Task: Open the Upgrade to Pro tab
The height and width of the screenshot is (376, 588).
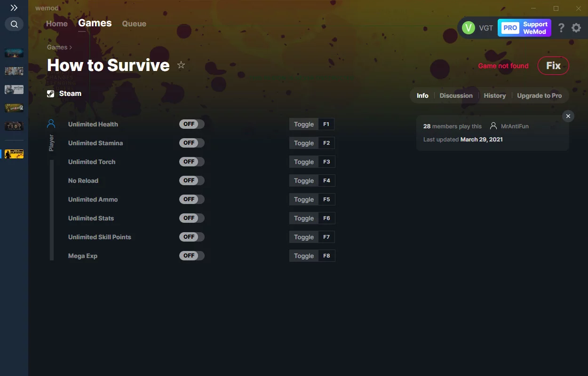Action: point(540,95)
